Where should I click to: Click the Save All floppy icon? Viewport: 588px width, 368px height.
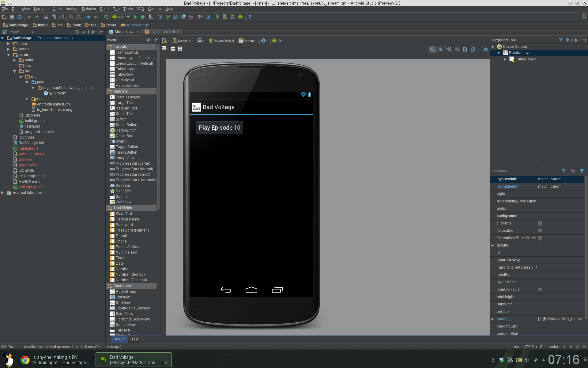point(12,17)
